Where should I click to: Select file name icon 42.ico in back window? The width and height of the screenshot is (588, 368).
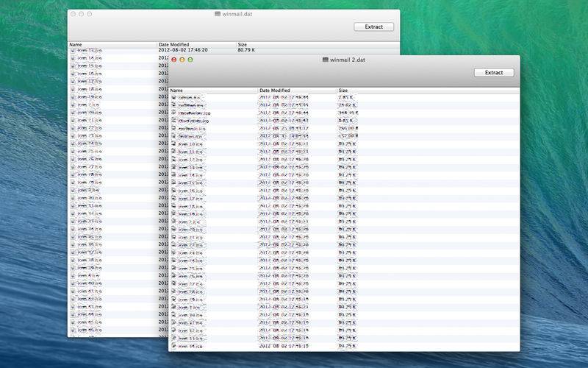pos(89,299)
